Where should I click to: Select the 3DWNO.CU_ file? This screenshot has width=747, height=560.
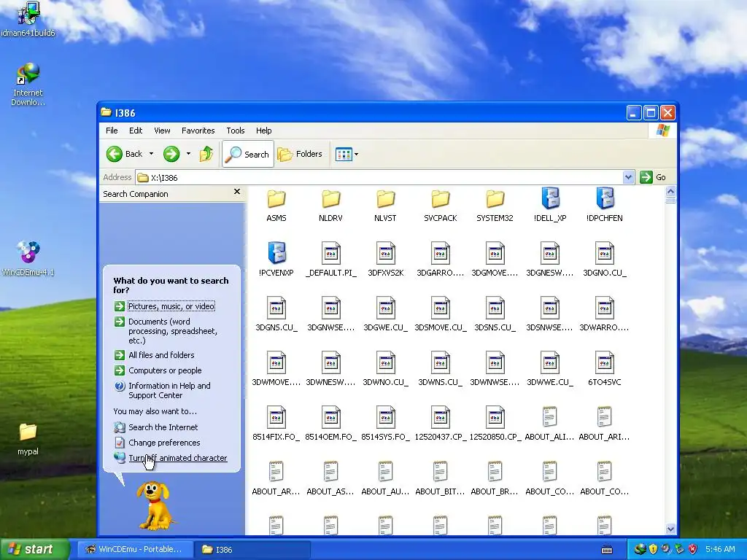tap(385, 367)
